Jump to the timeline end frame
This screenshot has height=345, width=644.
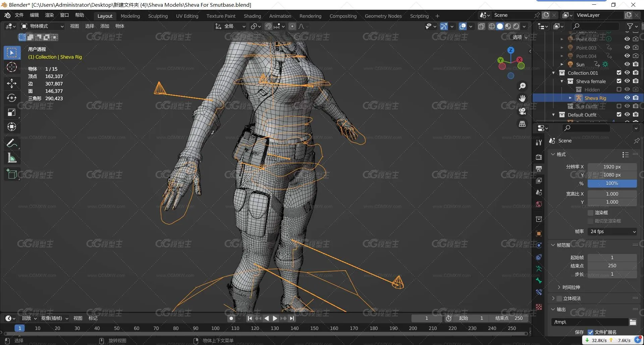(x=292, y=318)
